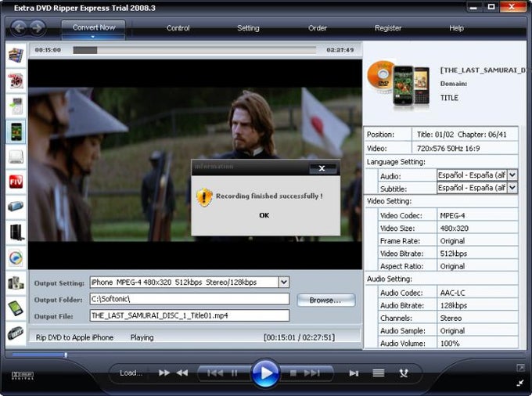This screenshot has width=532, height=396.
Task: Choose the iPod output profile icon
Action: (16, 106)
